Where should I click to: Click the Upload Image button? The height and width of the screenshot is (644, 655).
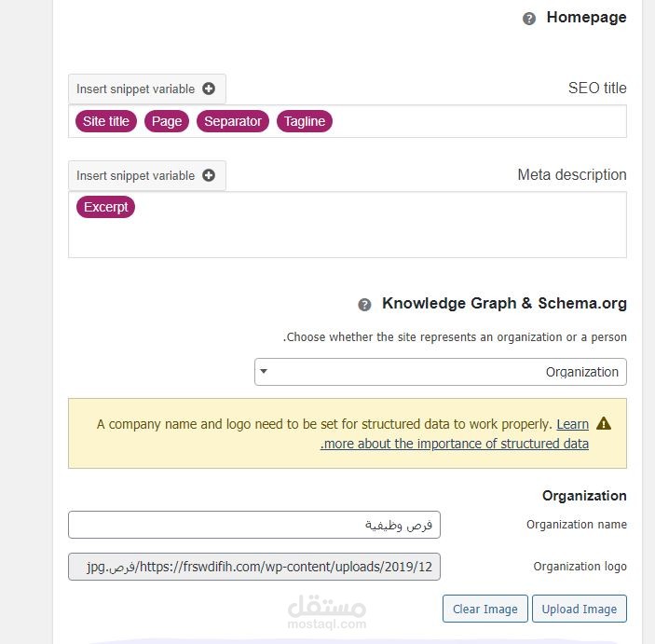[x=579, y=609]
